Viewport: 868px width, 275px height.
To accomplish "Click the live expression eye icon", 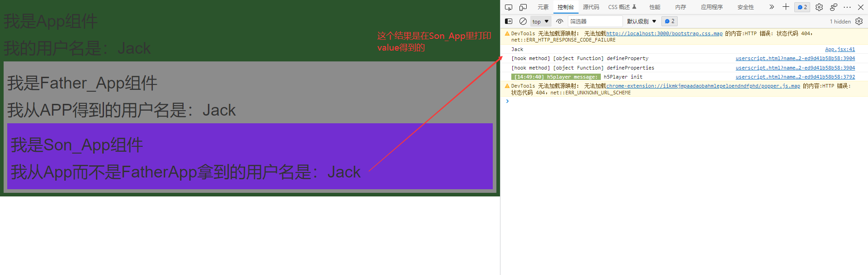I will [560, 21].
